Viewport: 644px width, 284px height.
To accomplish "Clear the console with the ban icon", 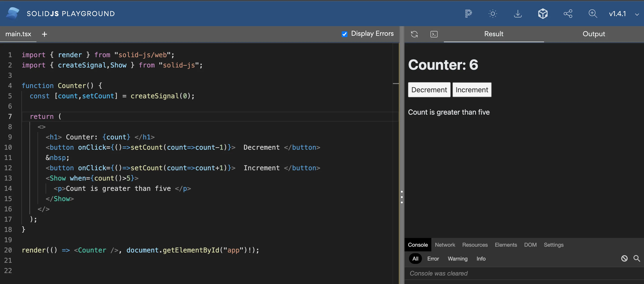I will (625, 259).
